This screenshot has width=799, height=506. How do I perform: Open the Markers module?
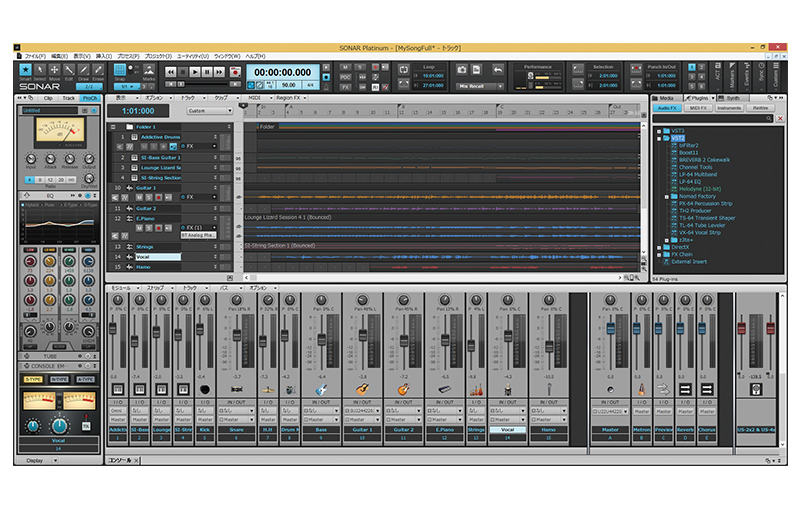[732, 75]
